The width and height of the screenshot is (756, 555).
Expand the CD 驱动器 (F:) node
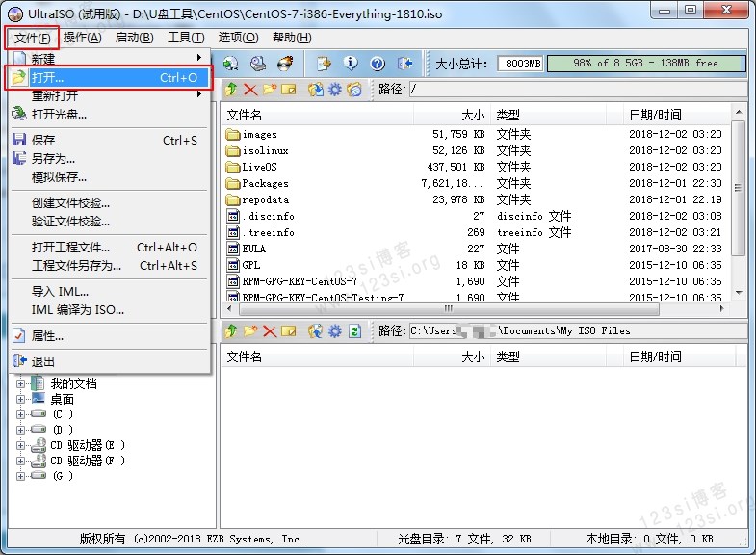point(20,461)
